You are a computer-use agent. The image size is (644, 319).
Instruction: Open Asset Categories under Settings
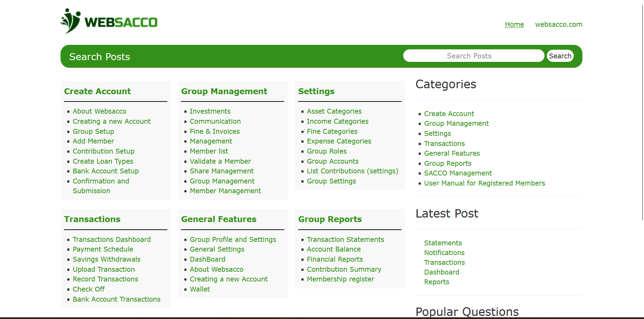(x=334, y=111)
